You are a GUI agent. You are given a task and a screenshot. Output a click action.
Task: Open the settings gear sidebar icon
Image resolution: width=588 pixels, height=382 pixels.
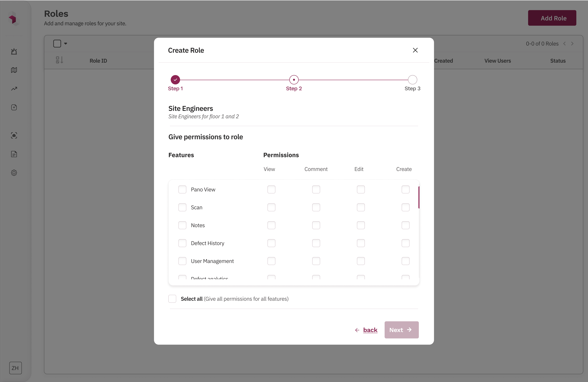click(14, 173)
